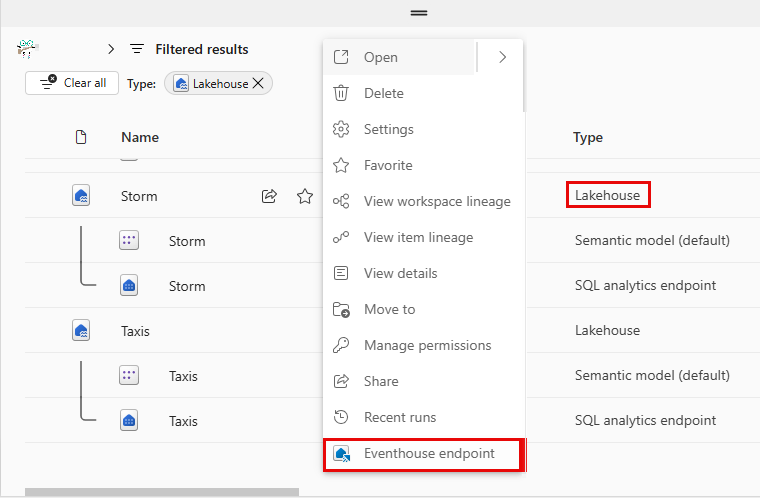The width and height of the screenshot is (760, 498).
Task: Click the Storm semantic model icon
Action: click(x=129, y=241)
